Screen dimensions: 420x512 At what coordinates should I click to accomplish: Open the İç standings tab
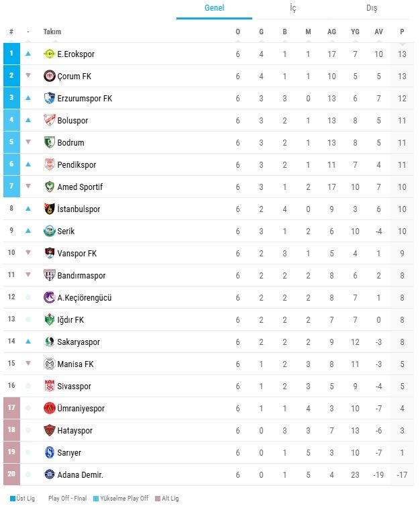point(293,8)
